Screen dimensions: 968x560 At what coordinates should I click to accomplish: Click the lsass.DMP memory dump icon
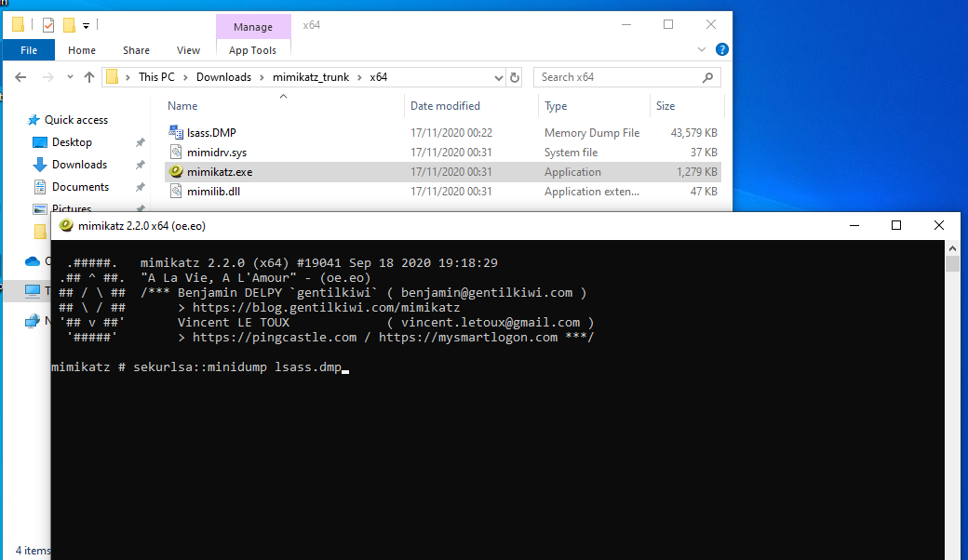pyautogui.click(x=176, y=132)
